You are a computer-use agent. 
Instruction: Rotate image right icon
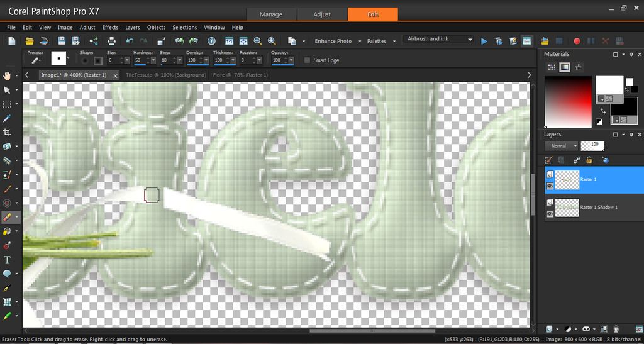194,41
